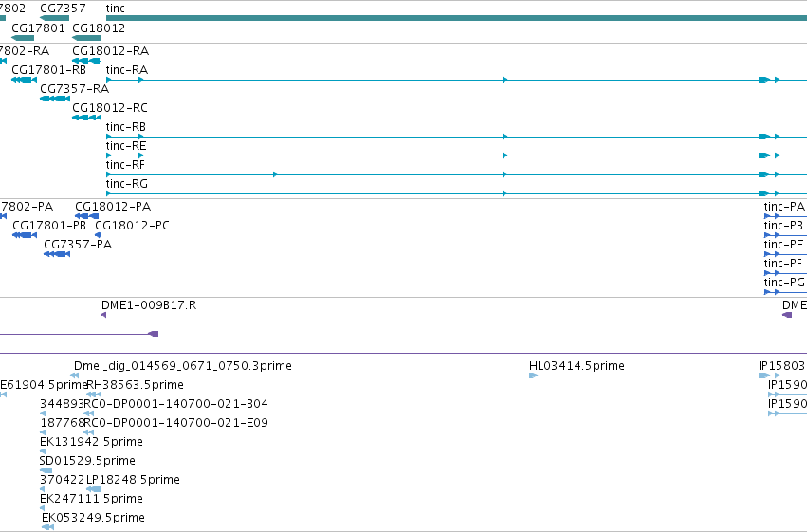Select the long tinc gene bar

(x=456, y=18)
